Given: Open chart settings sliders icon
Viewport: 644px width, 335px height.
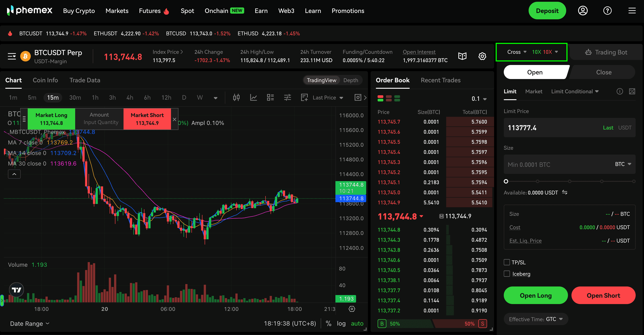Looking at the screenshot, I should coord(287,98).
